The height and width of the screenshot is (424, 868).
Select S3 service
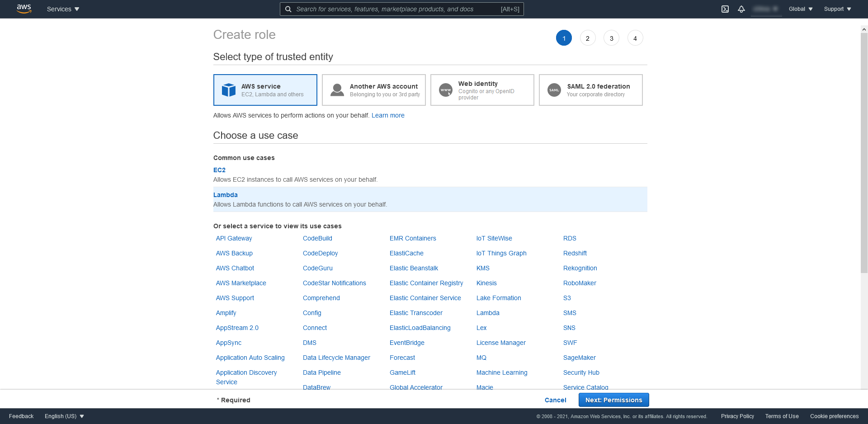pyautogui.click(x=567, y=298)
